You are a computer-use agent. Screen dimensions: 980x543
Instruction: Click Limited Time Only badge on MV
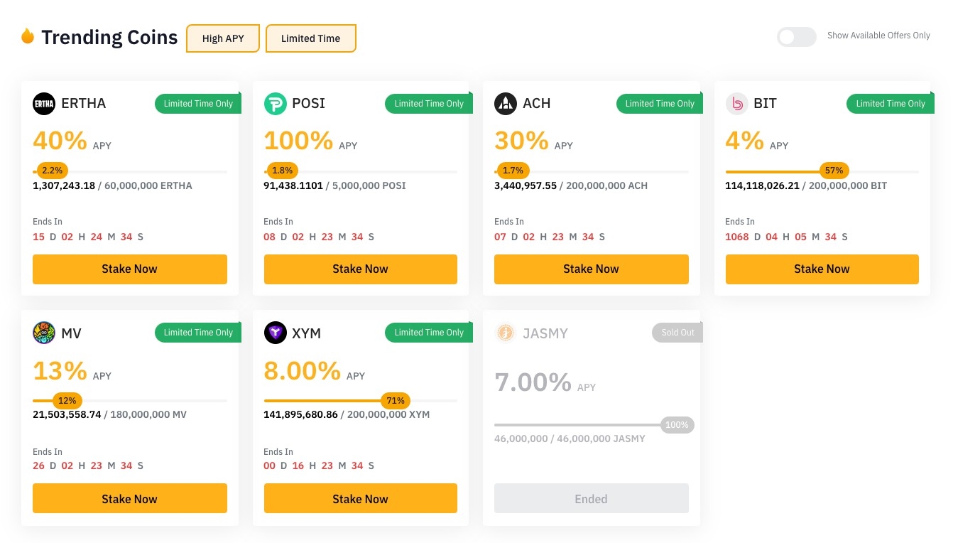click(198, 333)
